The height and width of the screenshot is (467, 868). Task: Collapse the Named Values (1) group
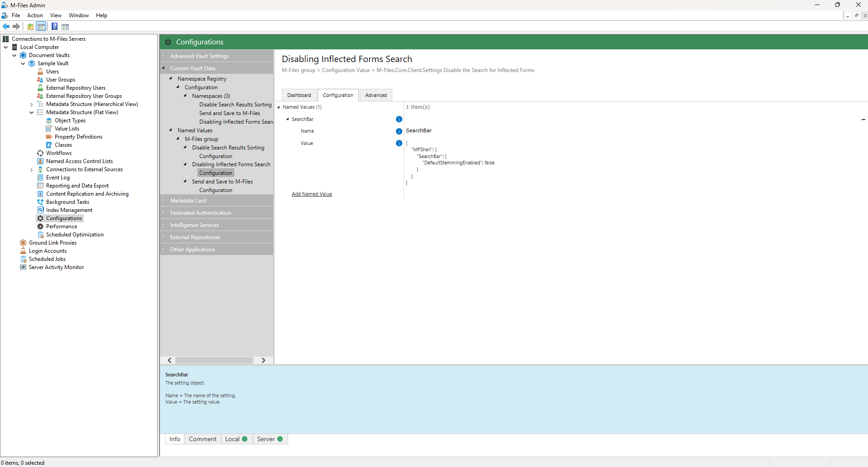[279, 107]
